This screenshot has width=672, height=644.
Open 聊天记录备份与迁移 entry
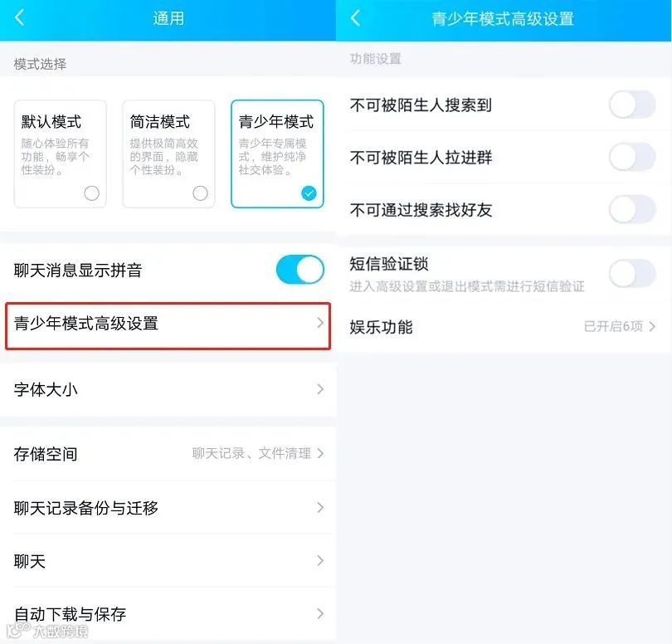pos(168,508)
